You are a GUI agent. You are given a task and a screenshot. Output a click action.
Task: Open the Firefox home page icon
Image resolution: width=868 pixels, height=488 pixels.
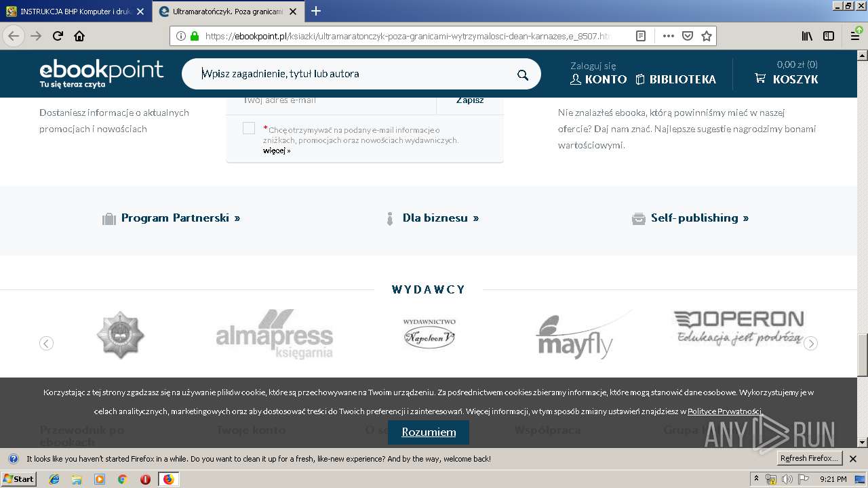pyautogui.click(x=79, y=36)
